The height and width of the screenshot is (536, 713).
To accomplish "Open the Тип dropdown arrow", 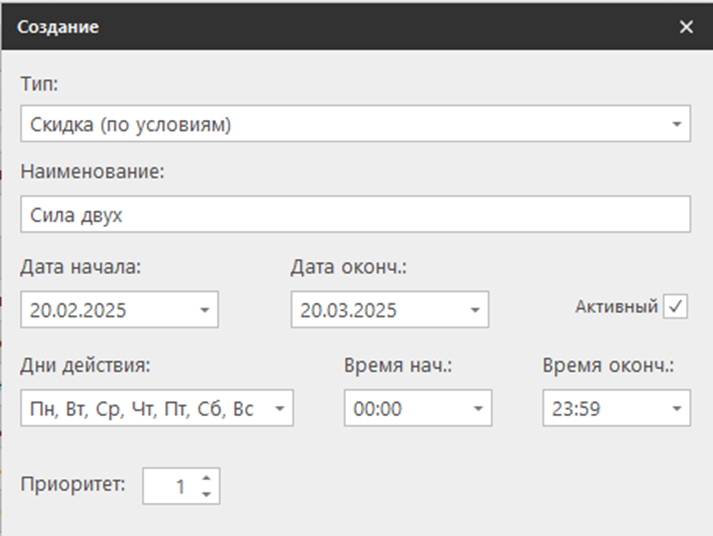I will click(x=677, y=125).
